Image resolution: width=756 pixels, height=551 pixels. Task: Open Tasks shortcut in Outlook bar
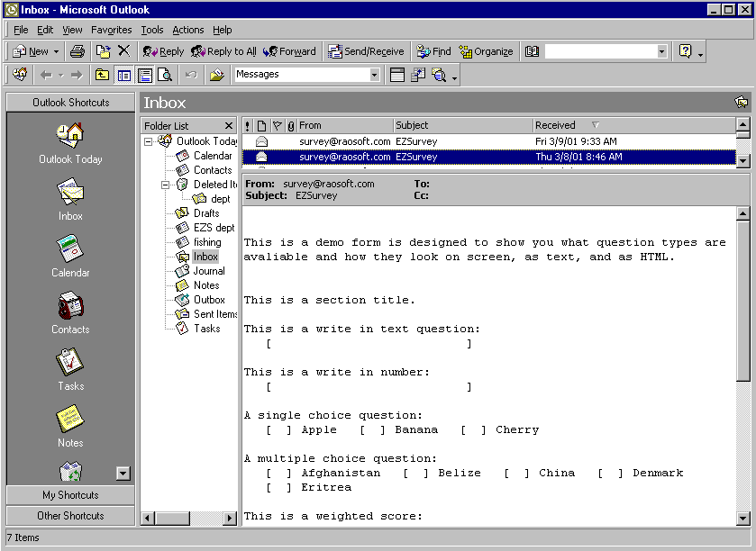pyautogui.click(x=70, y=369)
